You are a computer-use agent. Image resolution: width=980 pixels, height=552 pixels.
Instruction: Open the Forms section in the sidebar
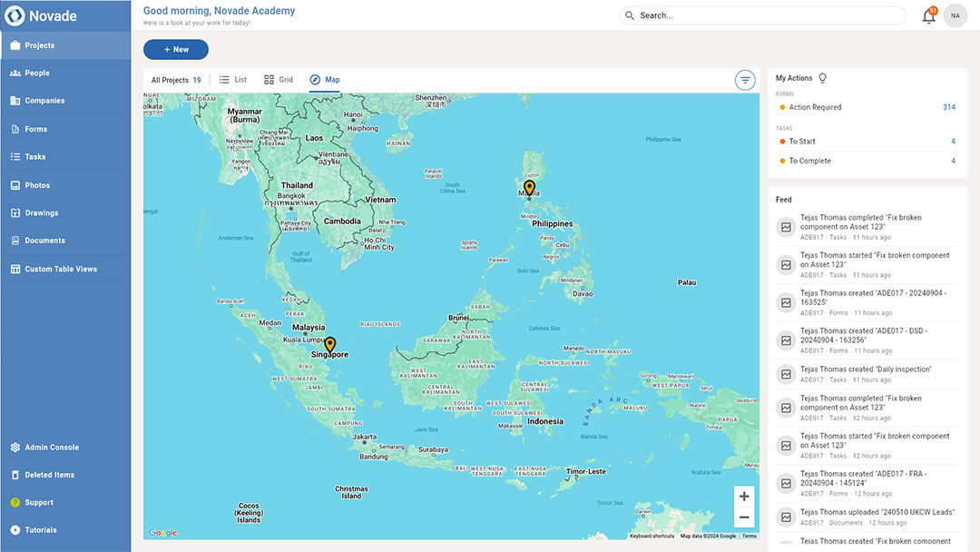36,128
